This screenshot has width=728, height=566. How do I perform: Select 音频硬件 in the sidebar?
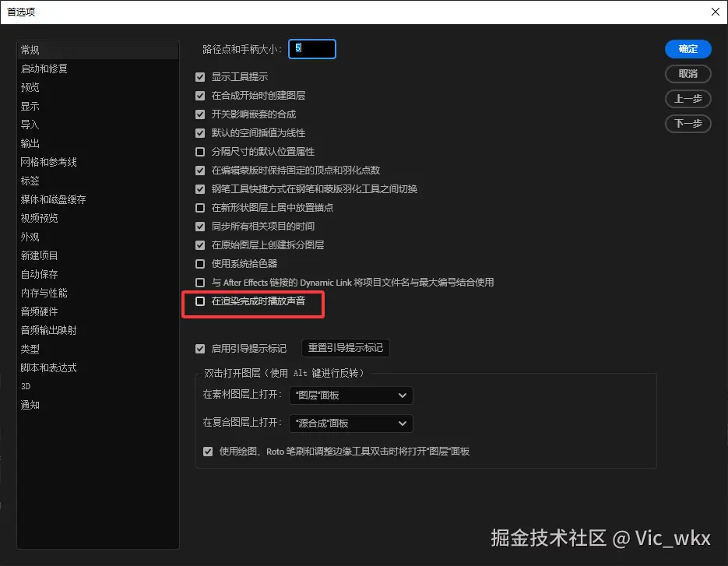point(98,311)
